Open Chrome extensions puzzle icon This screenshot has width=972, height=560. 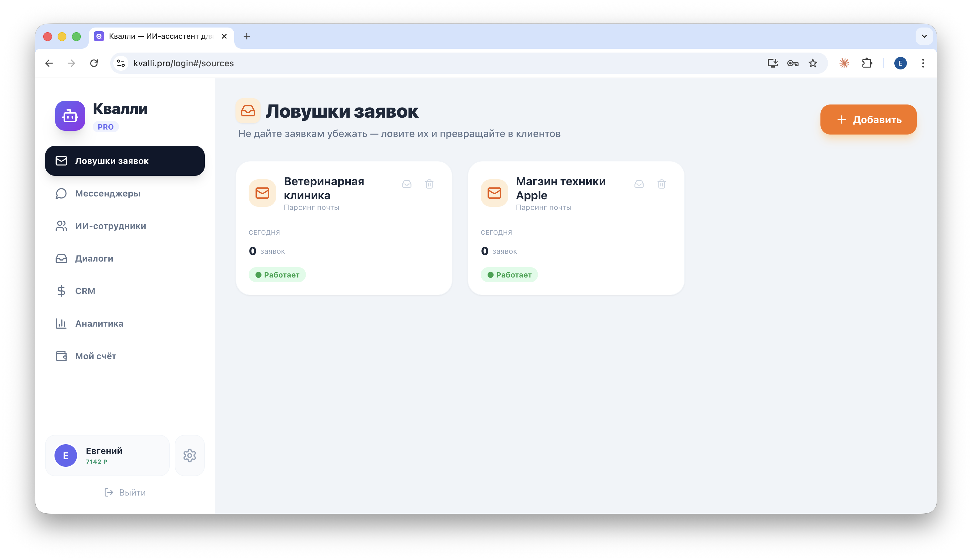pyautogui.click(x=867, y=63)
